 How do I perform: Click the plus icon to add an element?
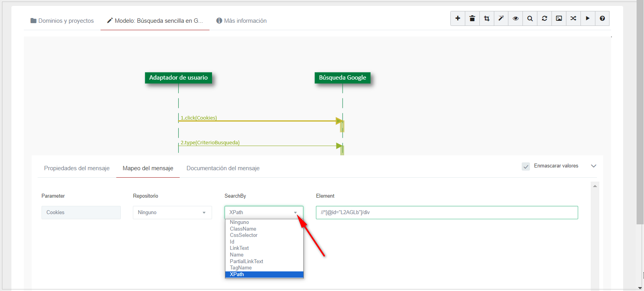(x=457, y=18)
